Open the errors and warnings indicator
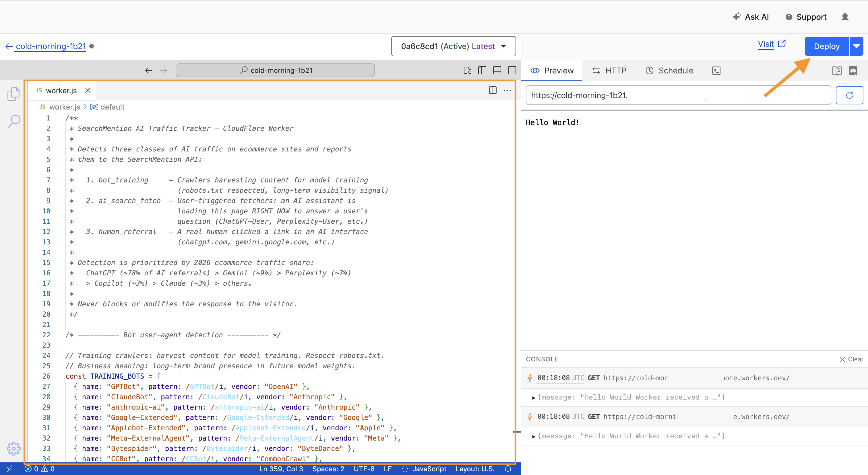868x475 pixels. point(39,469)
